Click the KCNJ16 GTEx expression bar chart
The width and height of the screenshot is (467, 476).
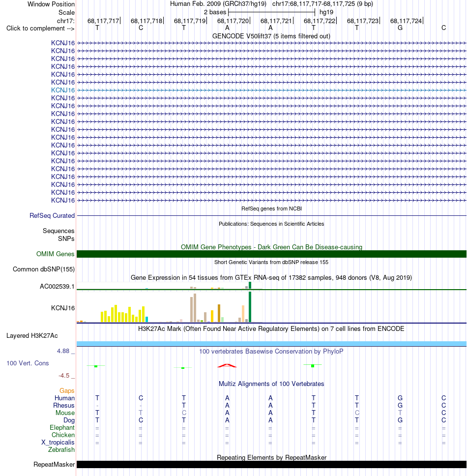169,307
